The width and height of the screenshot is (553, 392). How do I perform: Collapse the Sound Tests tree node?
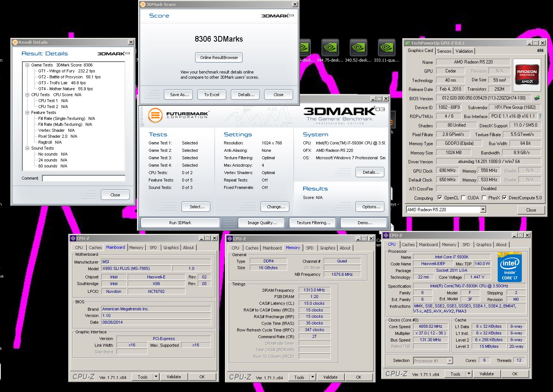coord(27,148)
